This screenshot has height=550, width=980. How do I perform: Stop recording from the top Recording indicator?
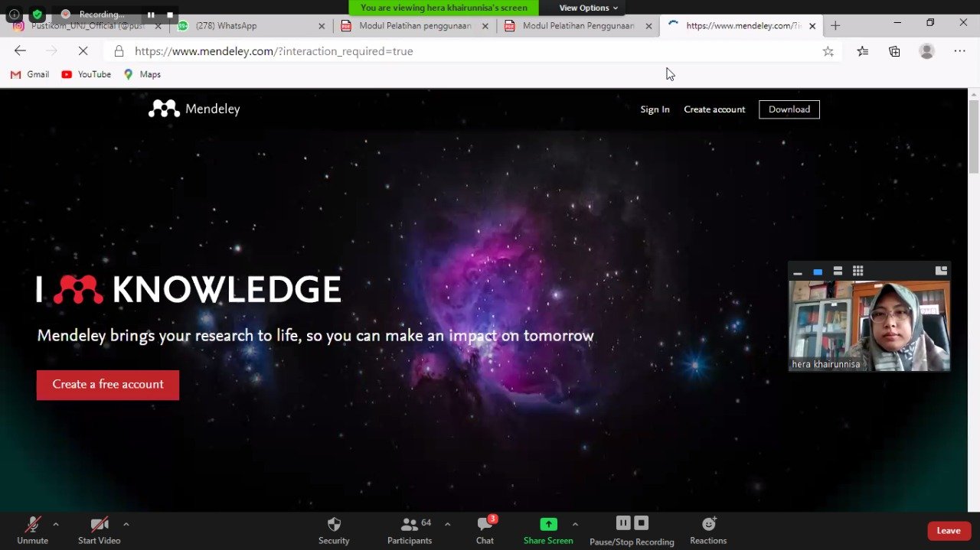(x=170, y=15)
